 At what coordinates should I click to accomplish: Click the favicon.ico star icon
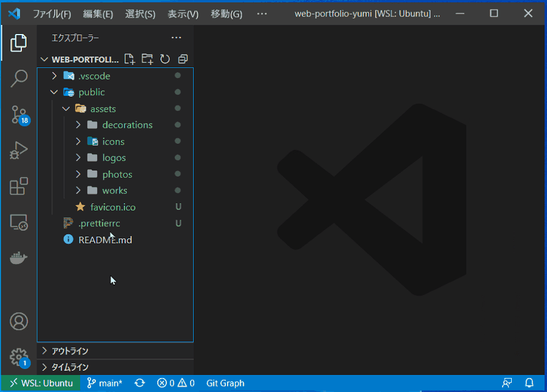pyautogui.click(x=80, y=207)
